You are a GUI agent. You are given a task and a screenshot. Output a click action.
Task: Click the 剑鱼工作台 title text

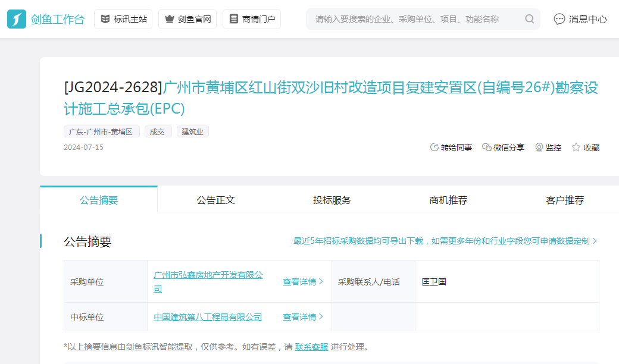(58, 19)
